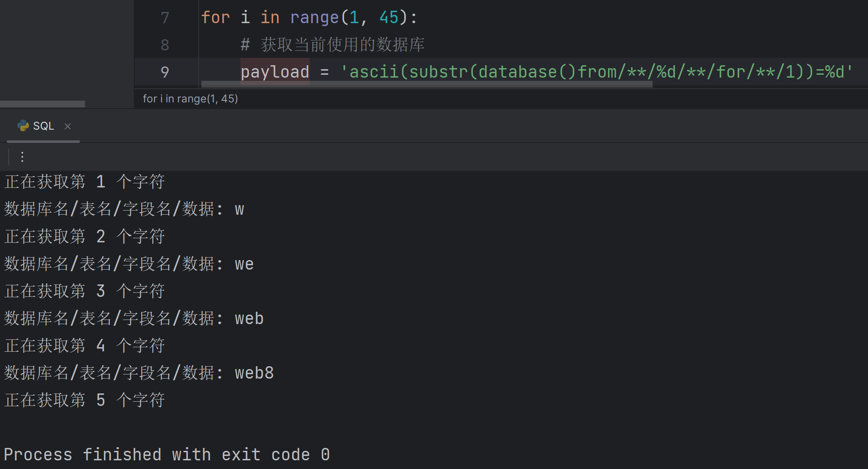
Task: Click the Chinese comment on line 8
Action: (342, 45)
